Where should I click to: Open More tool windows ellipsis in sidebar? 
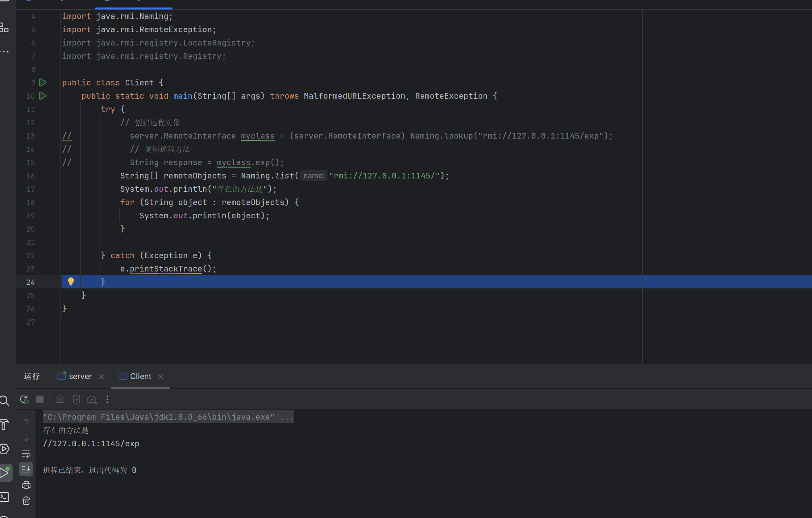click(4, 52)
